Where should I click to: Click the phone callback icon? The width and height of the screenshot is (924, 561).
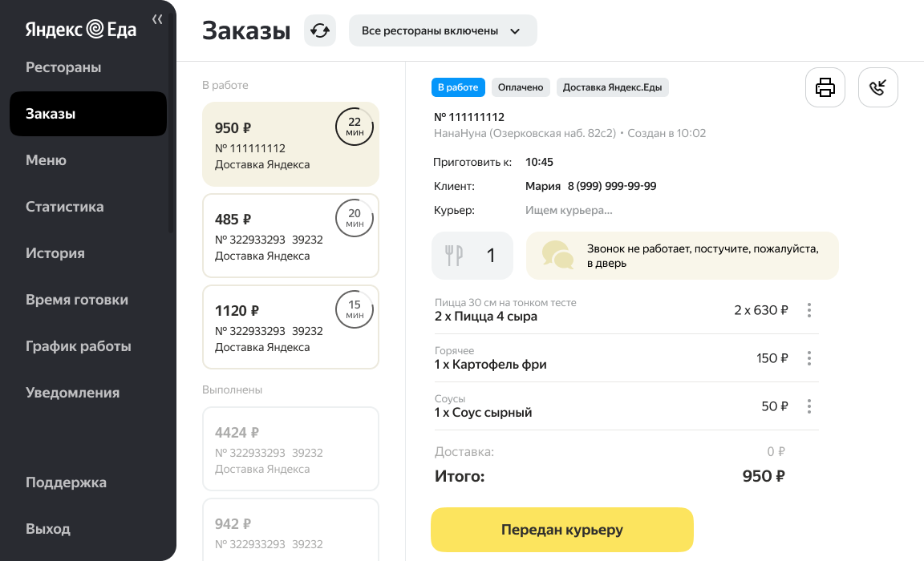[x=878, y=87]
